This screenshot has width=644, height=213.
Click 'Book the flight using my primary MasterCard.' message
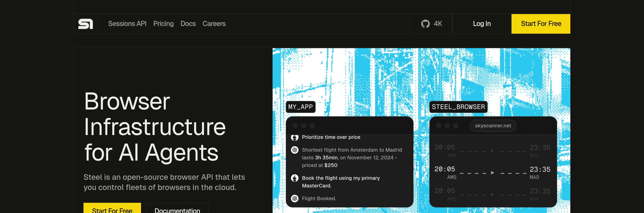(341, 182)
